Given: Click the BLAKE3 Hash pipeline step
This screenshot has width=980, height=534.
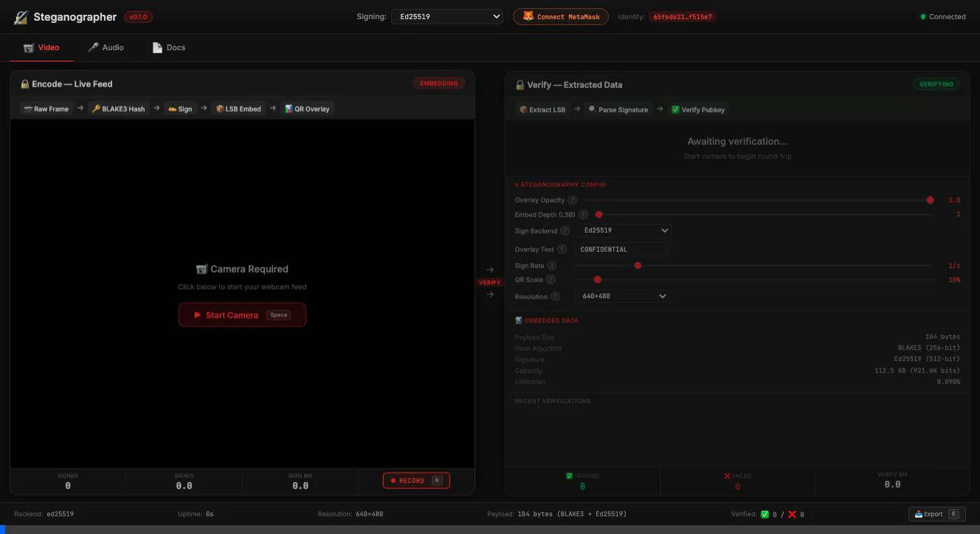Looking at the screenshot, I should coord(118,109).
